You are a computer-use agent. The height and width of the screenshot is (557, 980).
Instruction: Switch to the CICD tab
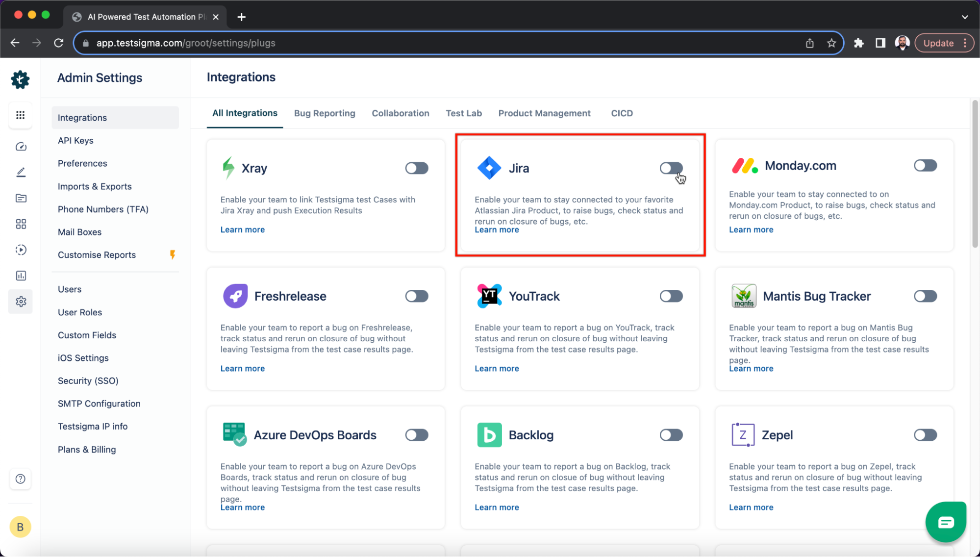click(622, 113)
